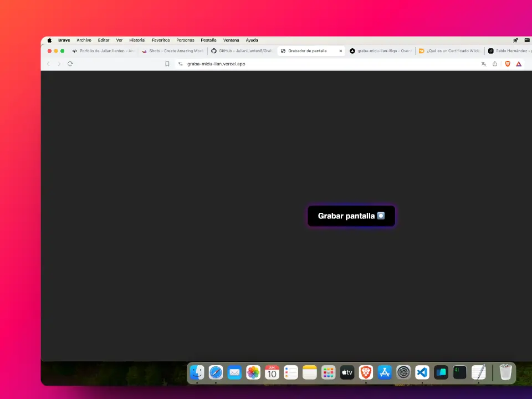Open the Apple menu
The height and width of the screenshot is (399, 532).
click(x=49, y=40)
